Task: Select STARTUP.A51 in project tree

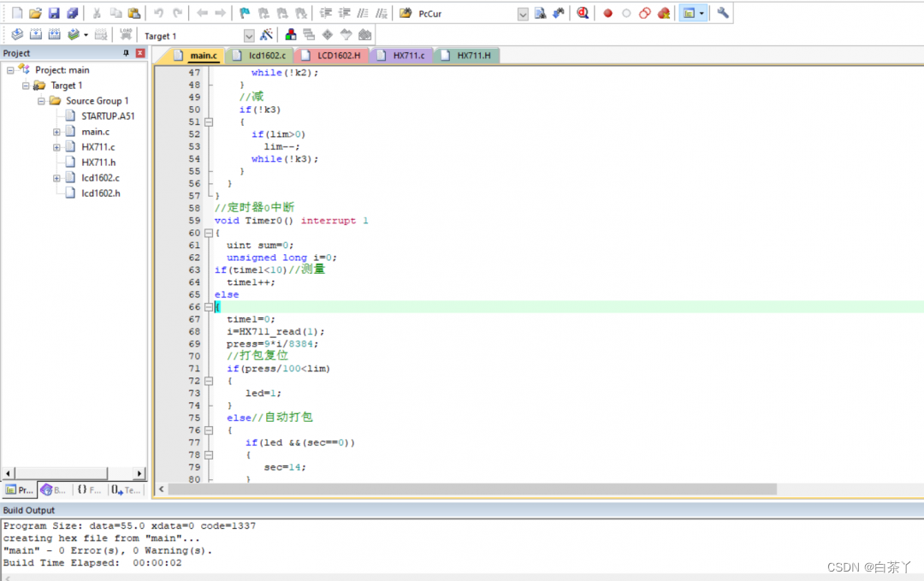Action: (108, 116)
